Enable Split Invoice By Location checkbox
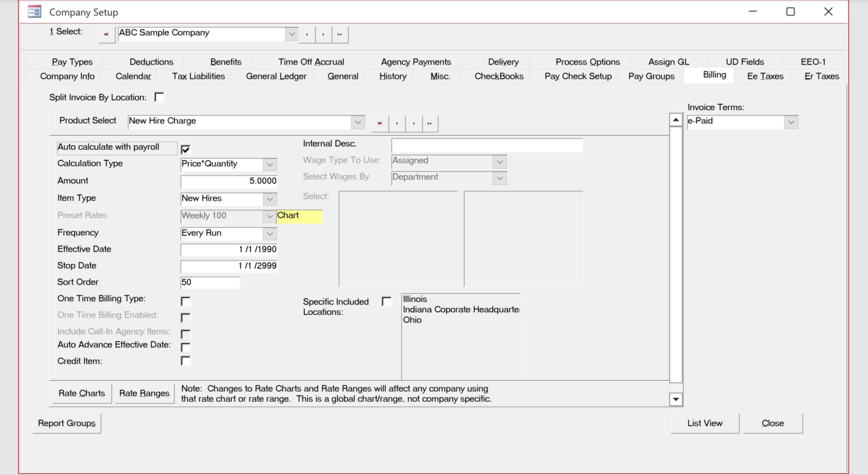The image size is (868, 475). click(x=159, y=98)
